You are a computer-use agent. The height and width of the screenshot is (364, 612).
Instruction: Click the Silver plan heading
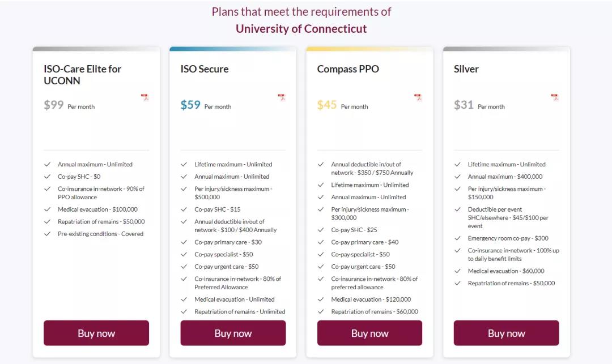click(466, 69)
